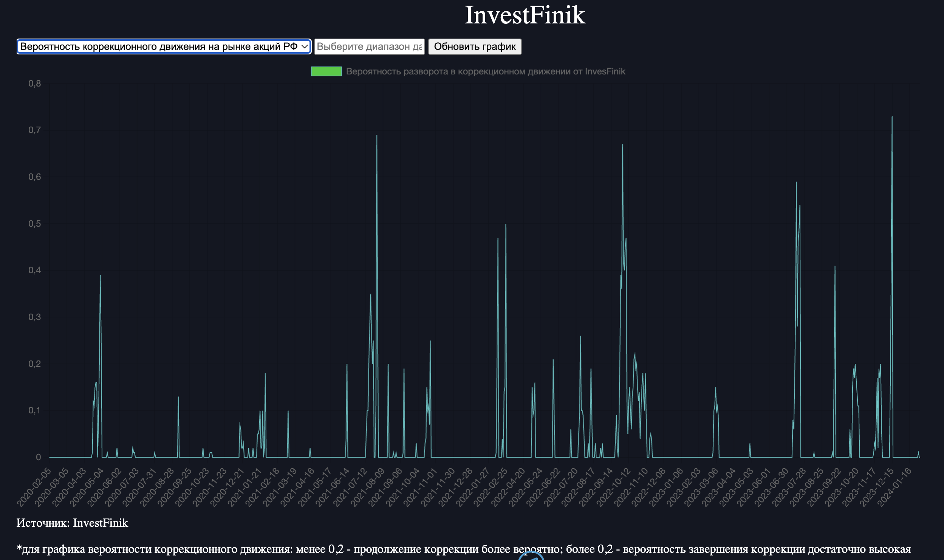Click the Источник: InvestFinik source text
Screen dimensions: 944x560
[x=72, y=523]
